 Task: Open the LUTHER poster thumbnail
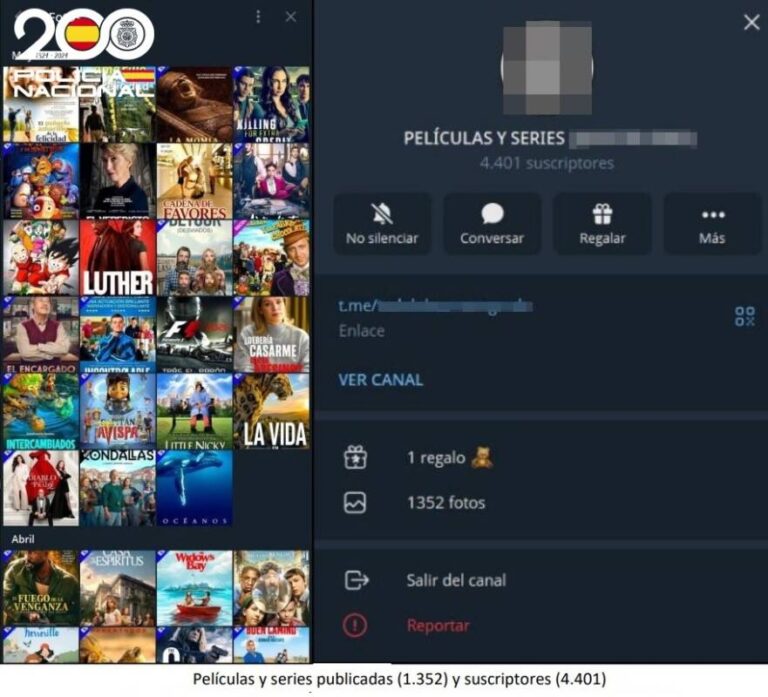pos(118,258)
